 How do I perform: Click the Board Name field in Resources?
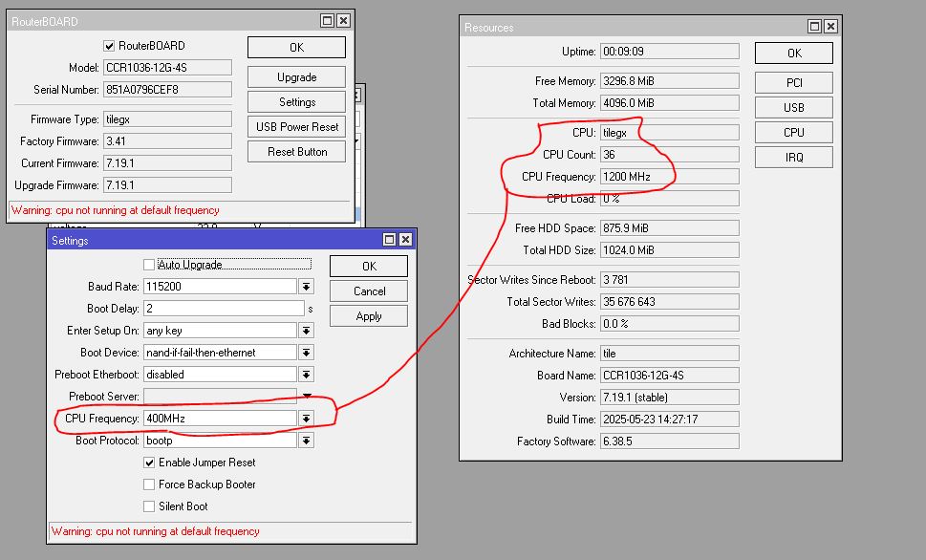pos(670,376)
